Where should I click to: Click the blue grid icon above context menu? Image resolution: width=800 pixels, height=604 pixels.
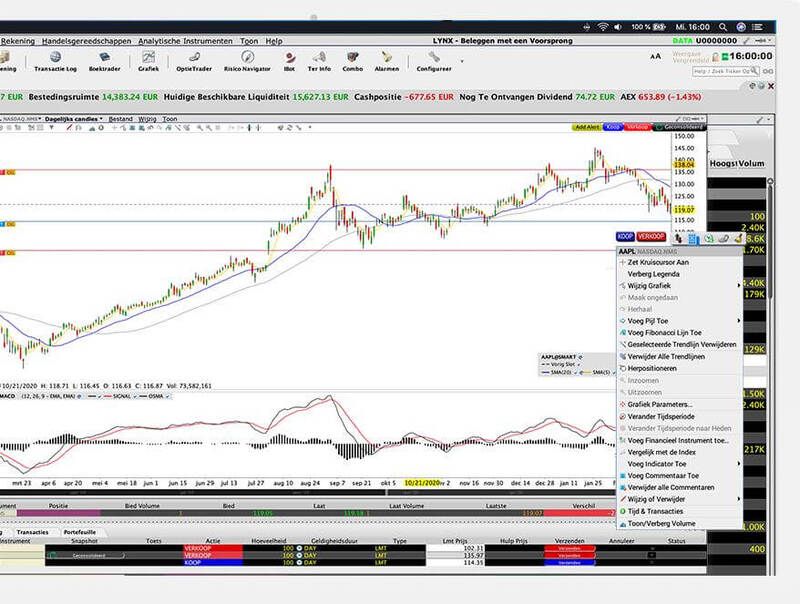point(693,238)
